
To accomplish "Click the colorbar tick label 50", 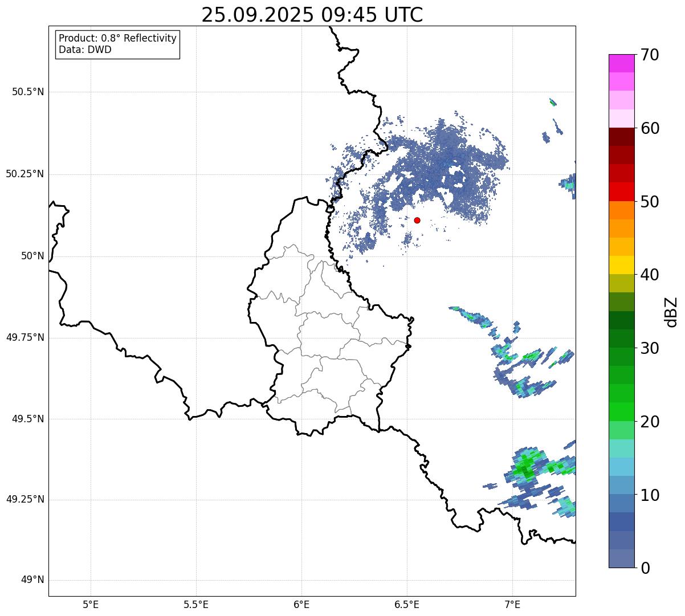I will tap(650, 202).
